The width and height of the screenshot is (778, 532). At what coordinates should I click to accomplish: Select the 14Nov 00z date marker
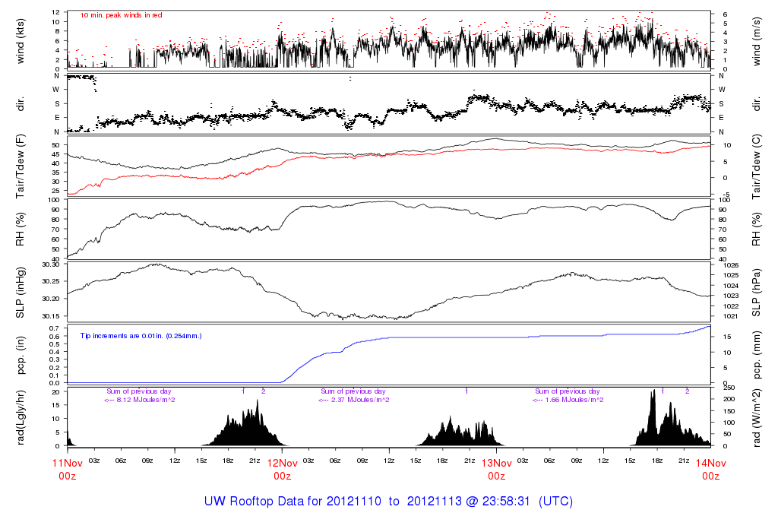coord(710,468)
